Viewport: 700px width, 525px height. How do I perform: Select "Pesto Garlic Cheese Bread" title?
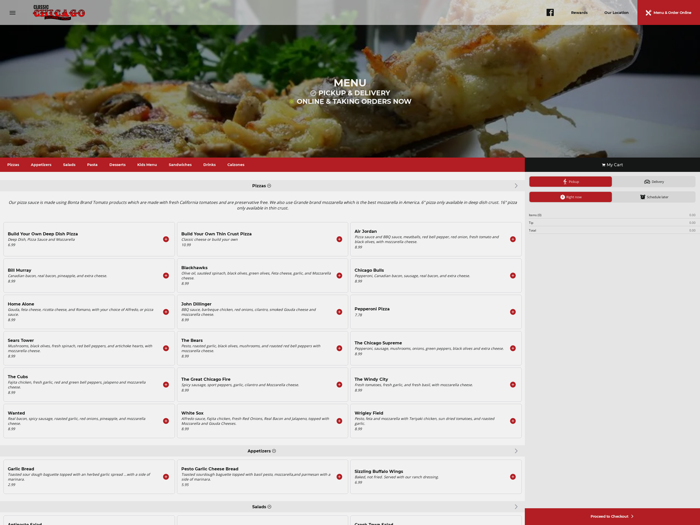(210, 469)
